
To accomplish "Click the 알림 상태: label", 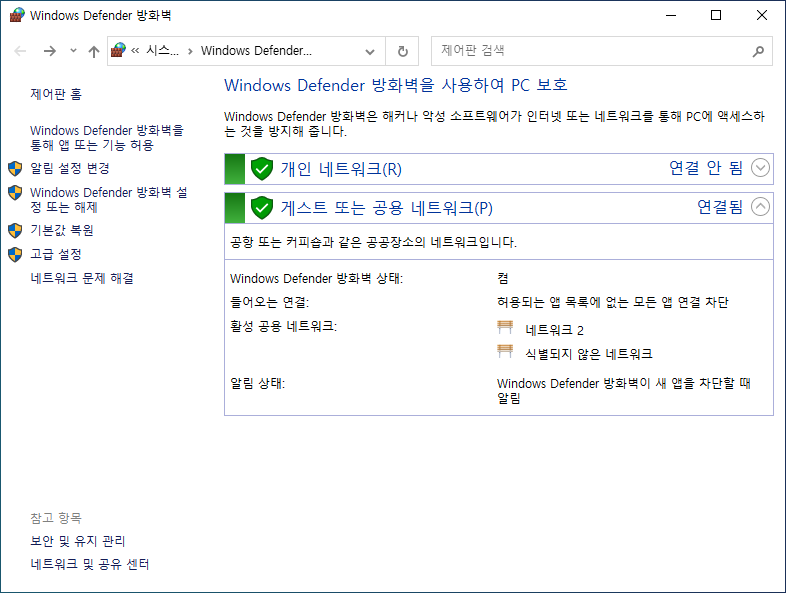I will click(x=257, y=383).
